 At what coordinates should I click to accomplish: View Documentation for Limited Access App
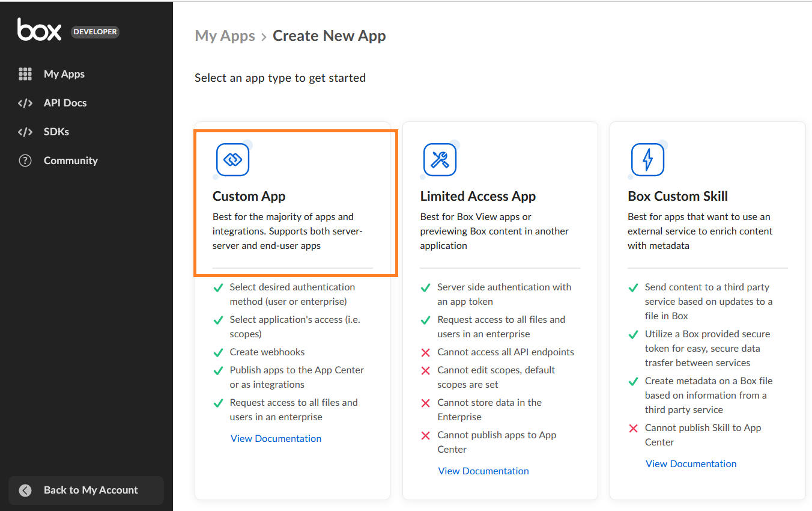pyautogui.click(x=483, y=471)
